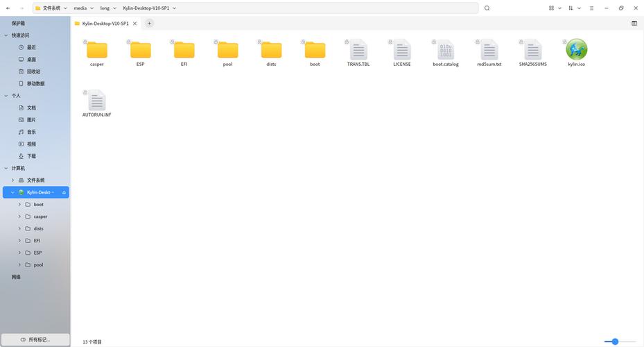This screenshot has width=644, height=347.
Task: Add a new tab with plus button
Action: [149, 24]
